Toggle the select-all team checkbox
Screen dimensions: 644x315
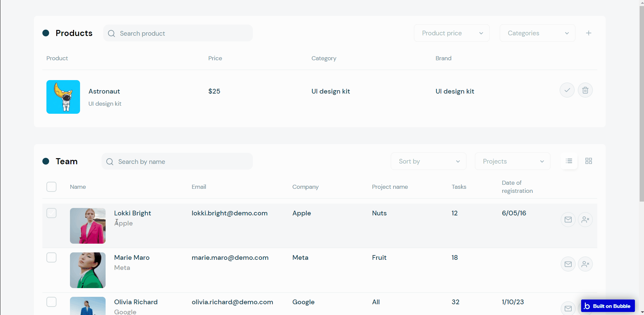click(51, 187)
